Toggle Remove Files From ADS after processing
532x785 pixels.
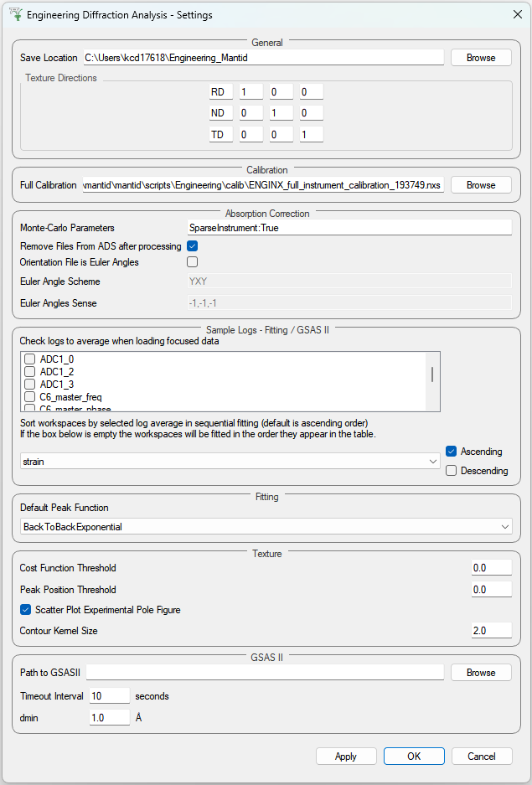point(192,246)
